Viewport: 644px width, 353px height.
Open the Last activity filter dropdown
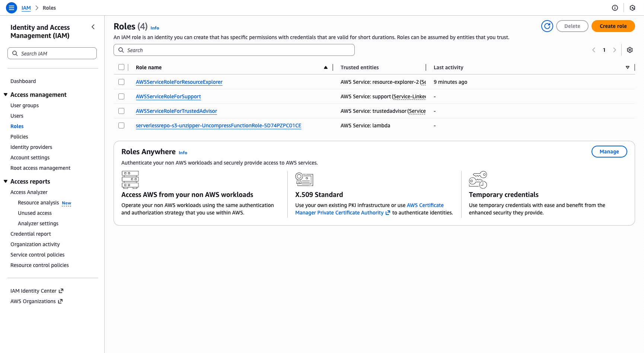[x=628, y=67]
